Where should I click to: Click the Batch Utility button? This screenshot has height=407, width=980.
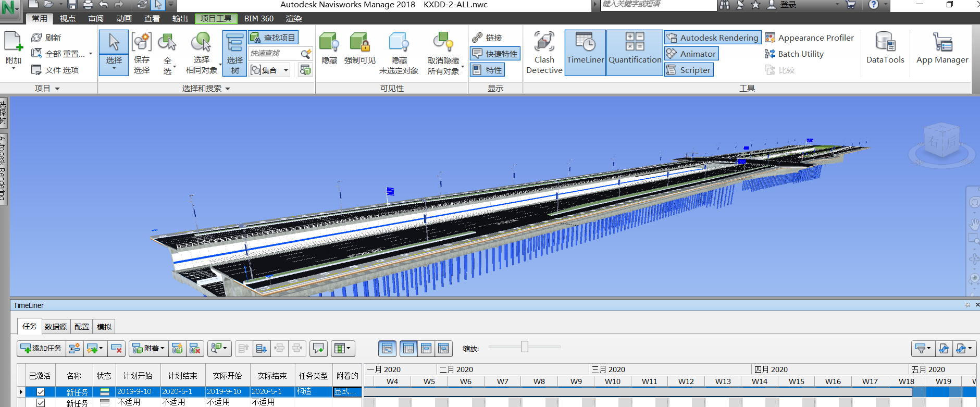(794, 54)
